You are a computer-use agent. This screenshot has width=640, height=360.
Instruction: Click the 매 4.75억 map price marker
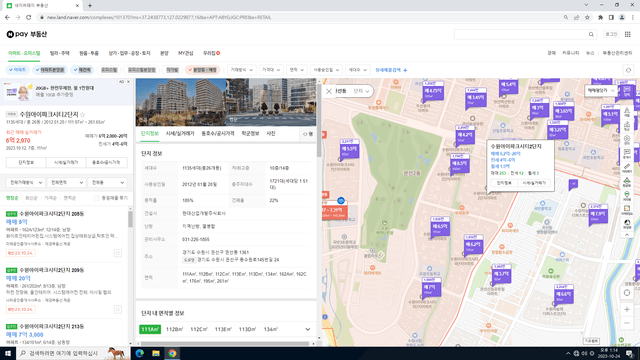433,91
